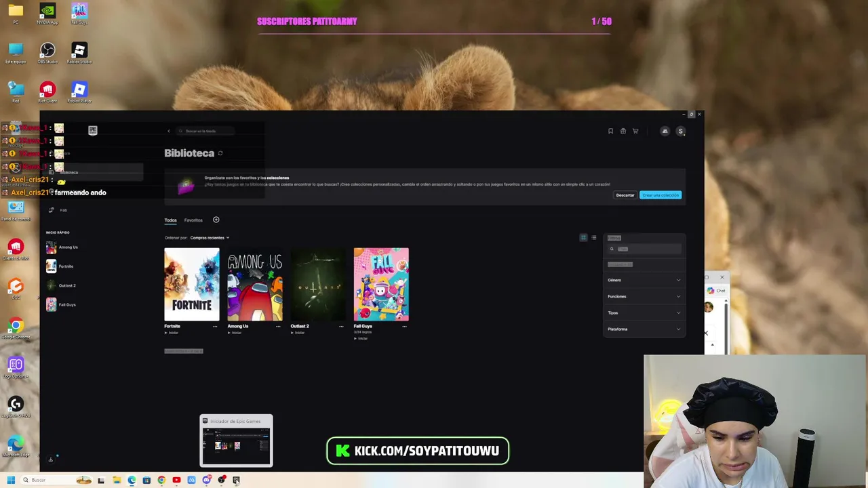Screen dimensions: 868x488
Task: Open the gift icon in Epic launcher header
Action: tap(623, 131)
